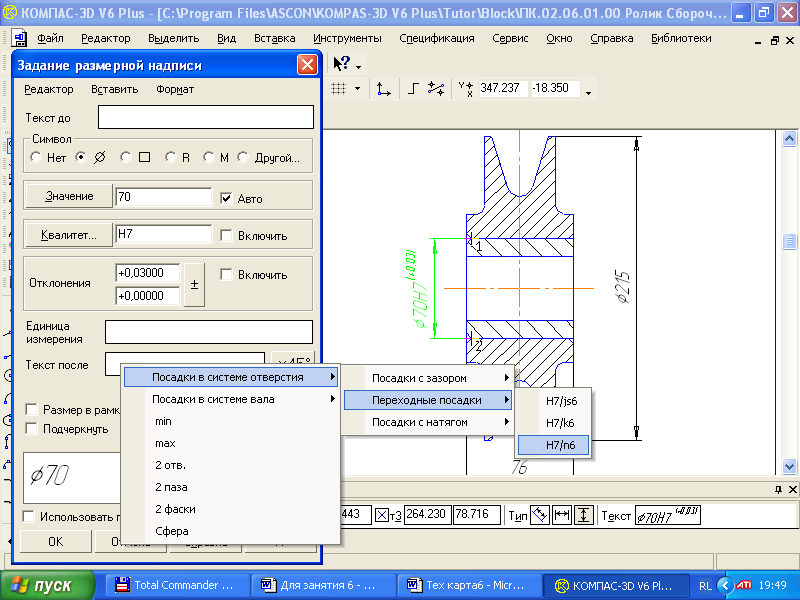800x600 pixels.
Task: Click the Windows tray expand arrow
Action: (x=724, y=585)
